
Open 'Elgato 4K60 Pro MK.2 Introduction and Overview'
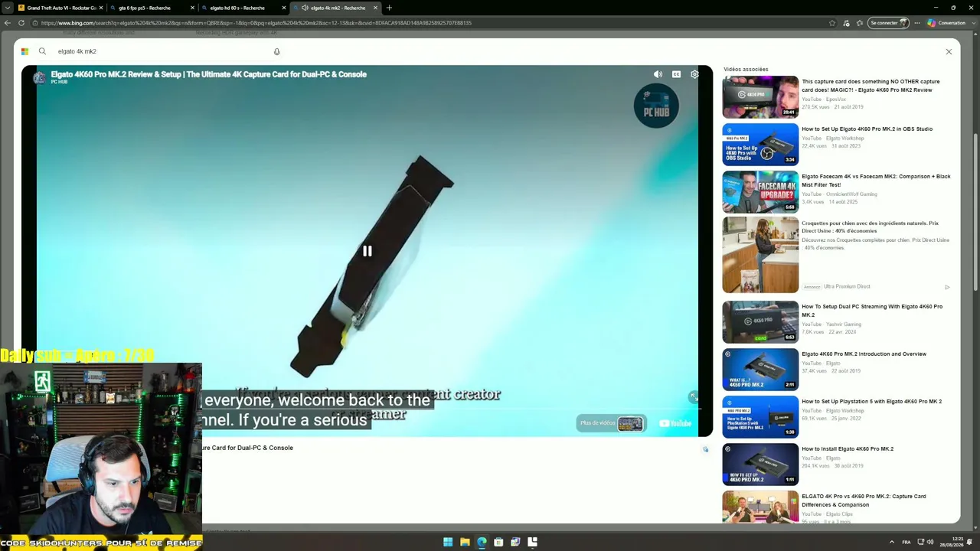click(864, 354)
